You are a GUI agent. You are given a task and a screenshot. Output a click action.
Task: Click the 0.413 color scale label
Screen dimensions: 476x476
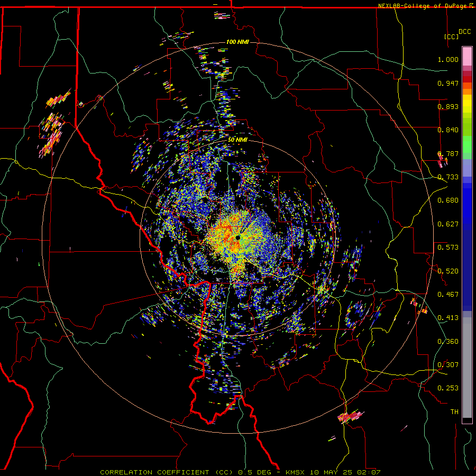pos(448,318)
